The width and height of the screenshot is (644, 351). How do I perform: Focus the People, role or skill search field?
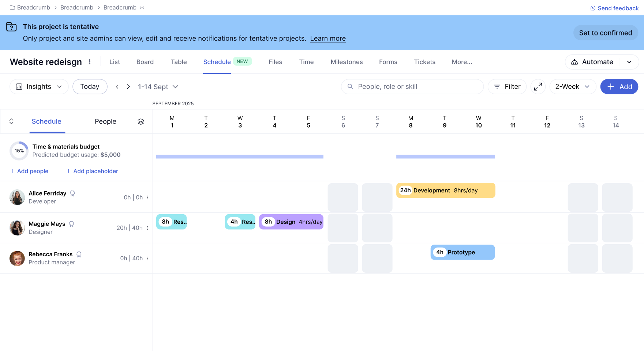pyautogui.click(x=412, y=87)
